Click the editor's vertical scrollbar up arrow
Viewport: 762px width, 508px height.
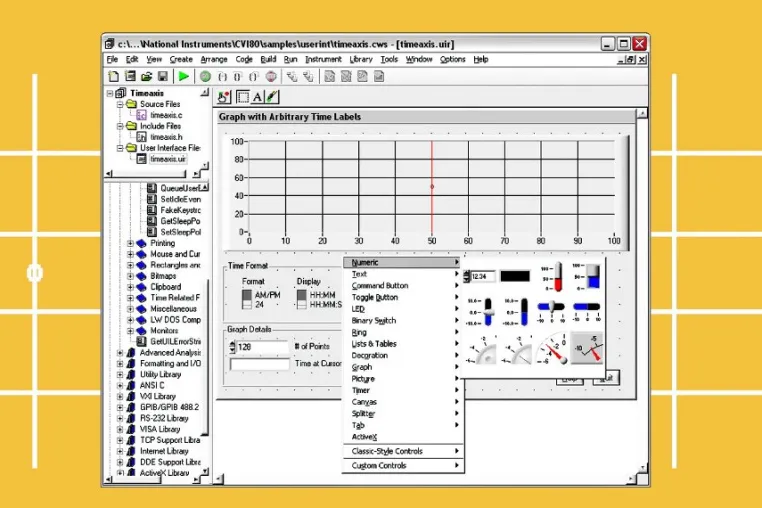coord(642,113)
